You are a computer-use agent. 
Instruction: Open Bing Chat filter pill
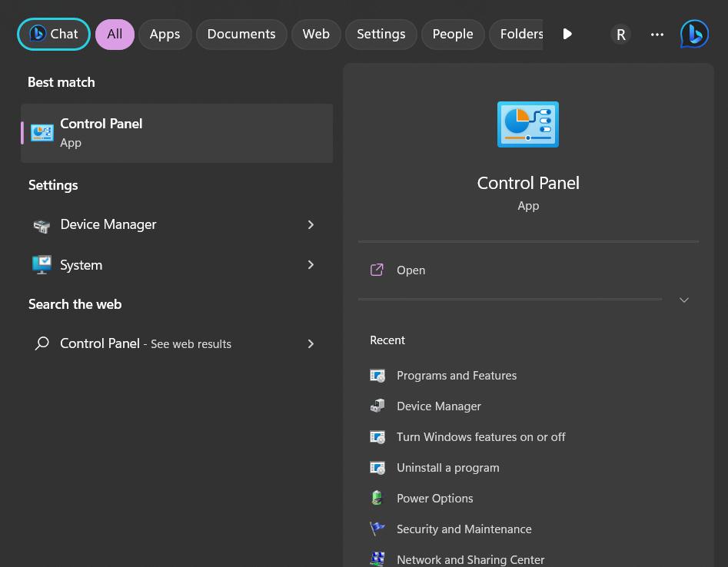(x=54, y=34)
